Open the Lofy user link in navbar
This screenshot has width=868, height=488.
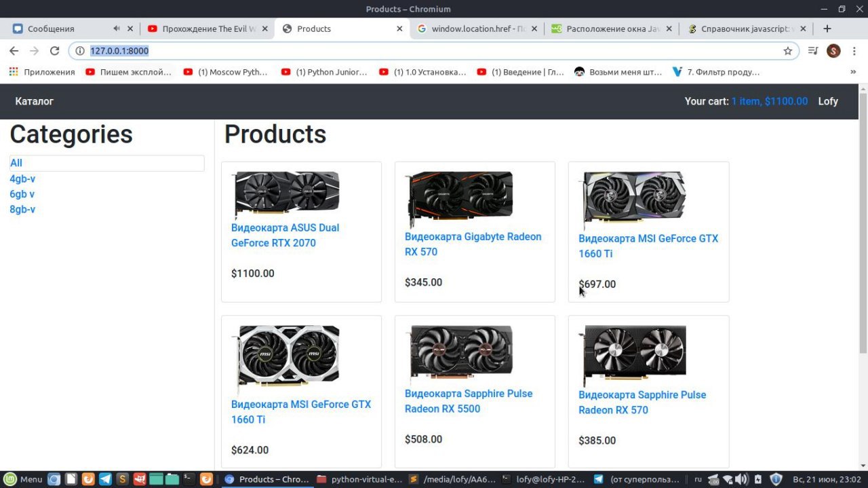828,101
